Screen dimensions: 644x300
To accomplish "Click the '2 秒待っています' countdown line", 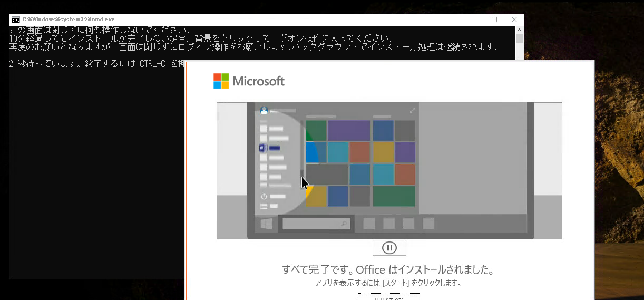I will pyautogui.click(x=97, y=64).
